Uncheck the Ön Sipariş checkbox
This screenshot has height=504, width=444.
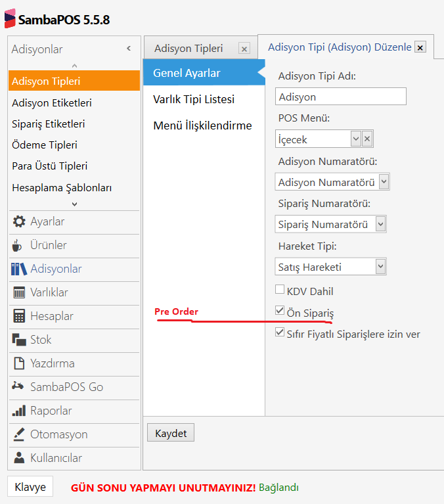point(280,311)
